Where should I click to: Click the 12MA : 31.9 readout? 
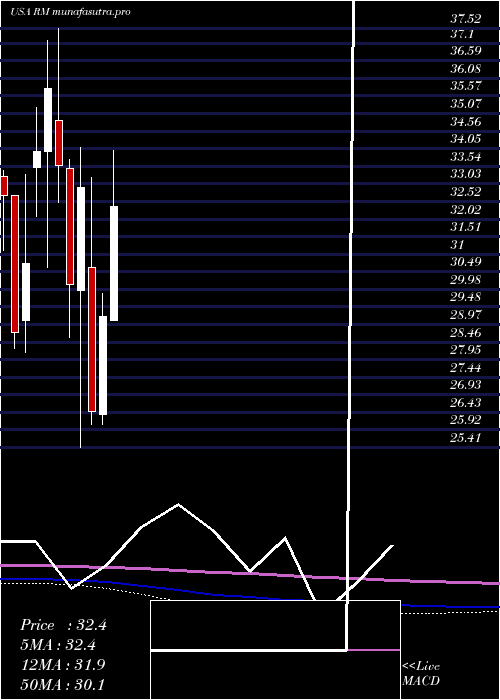pyautogui.click(x=63, y=665)
